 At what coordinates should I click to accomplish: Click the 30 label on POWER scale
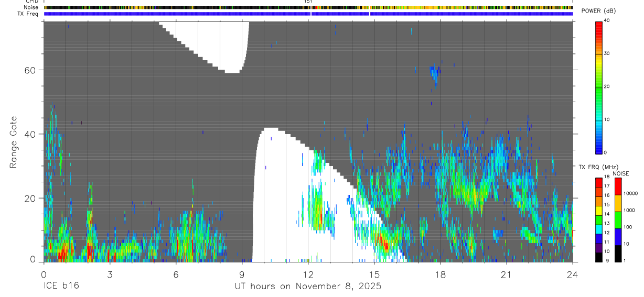click(x=607, y=53)
